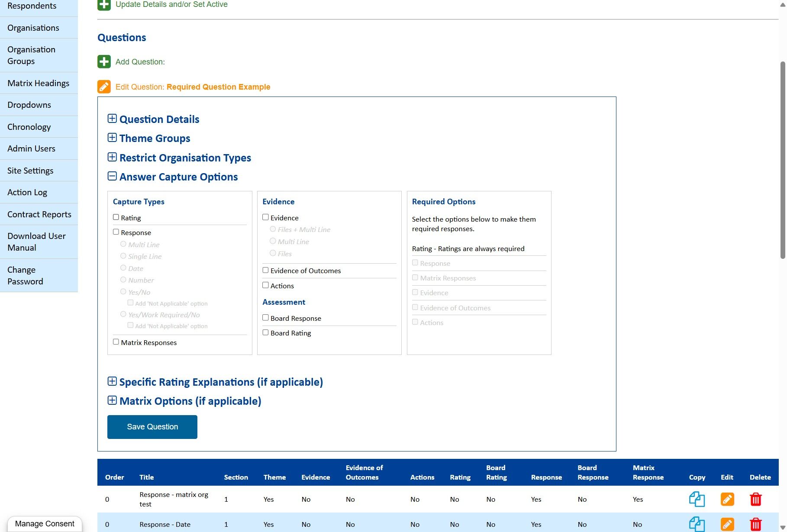Delete the 'Response - Date' question
This screenshot has height=532, width=787.
click(x=756, y=524)
